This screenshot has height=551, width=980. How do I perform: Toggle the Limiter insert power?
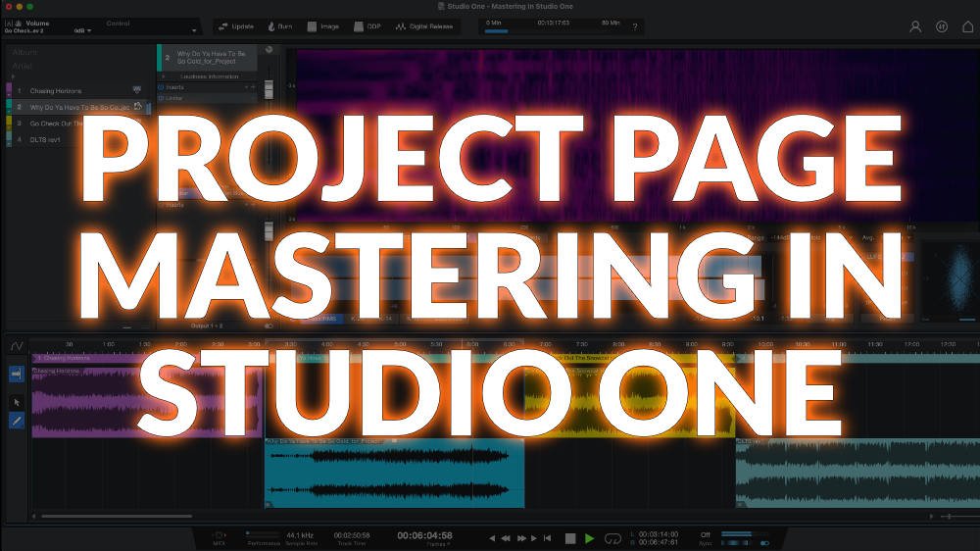pyautogui.click(x=162, y=98)
